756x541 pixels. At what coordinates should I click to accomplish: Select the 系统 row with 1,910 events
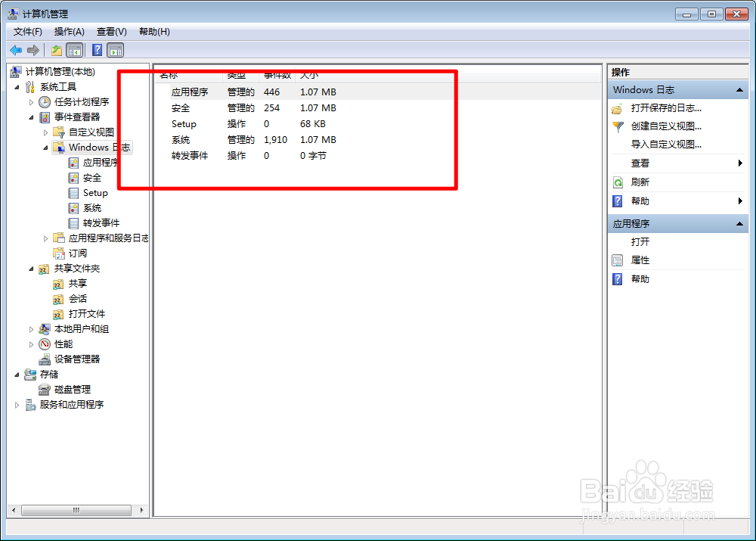click(379, 140)
